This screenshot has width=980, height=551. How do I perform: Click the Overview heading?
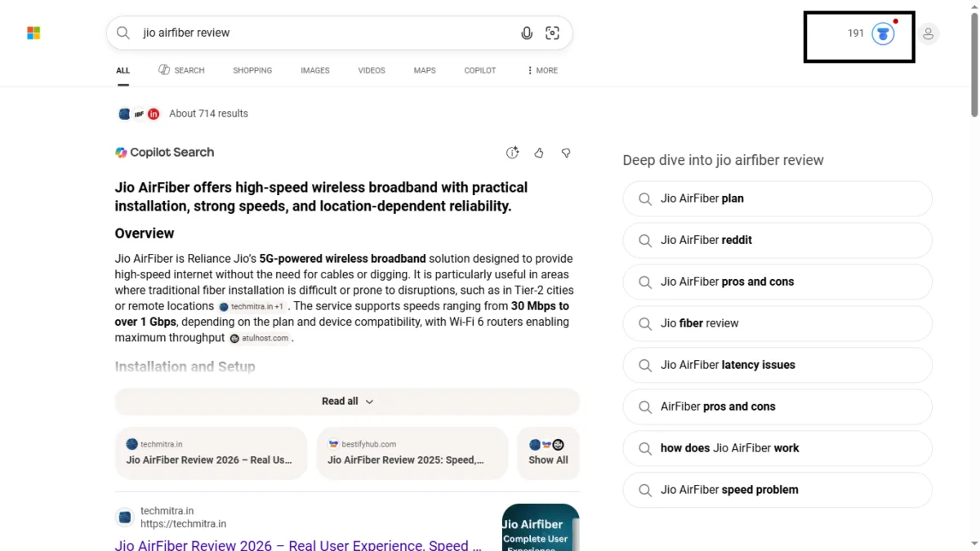145,233
